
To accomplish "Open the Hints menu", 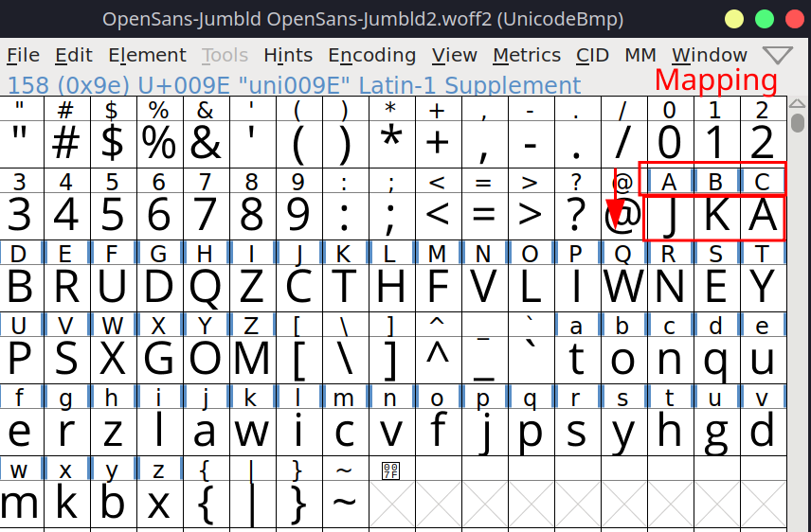I will 288,55.
